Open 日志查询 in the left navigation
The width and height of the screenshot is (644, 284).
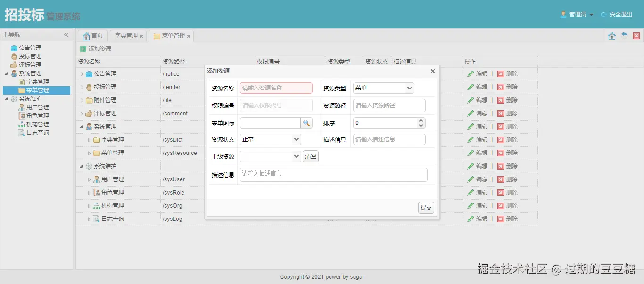coord(38,133)
